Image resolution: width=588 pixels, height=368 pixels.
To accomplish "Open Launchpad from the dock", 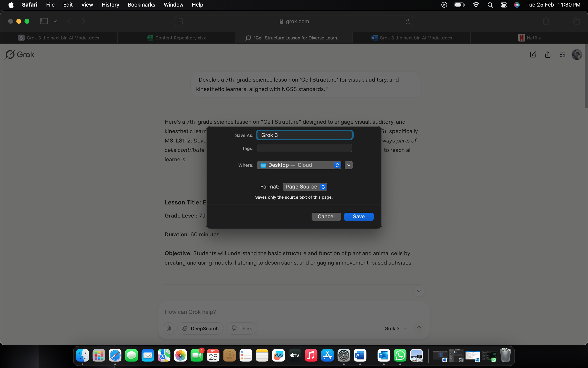I will click(99, 356).
